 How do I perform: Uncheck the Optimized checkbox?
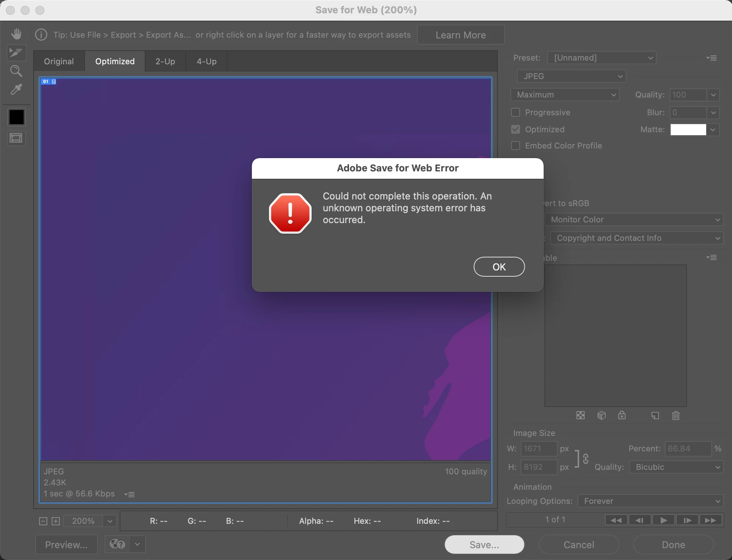point(516,129)
